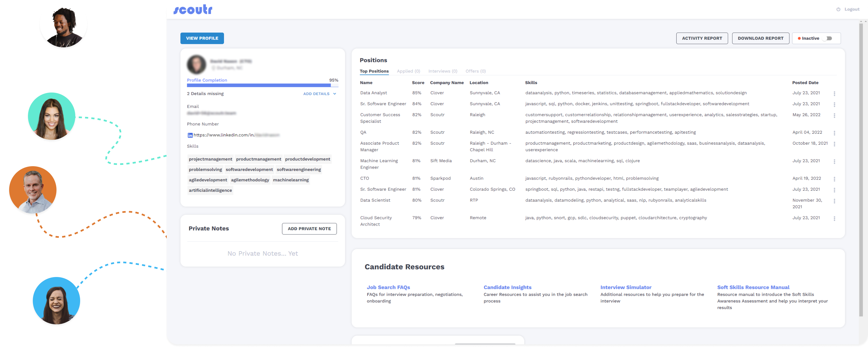Click the Logout power icon
This screenshot has width=868, height=355.
pos(838,9)
